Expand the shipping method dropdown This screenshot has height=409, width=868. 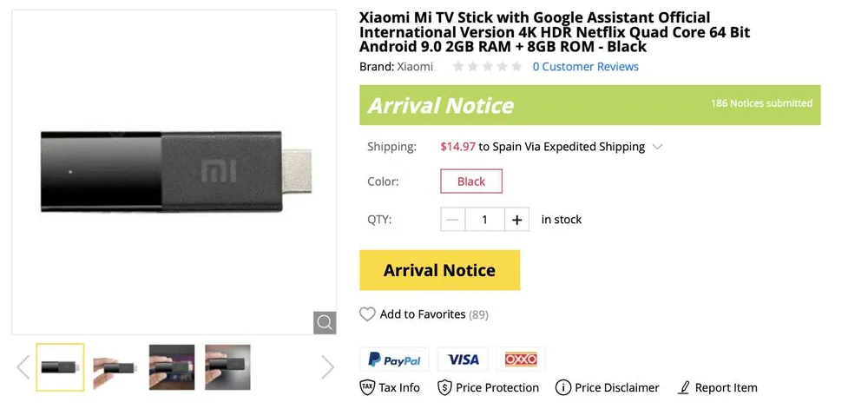657,147
